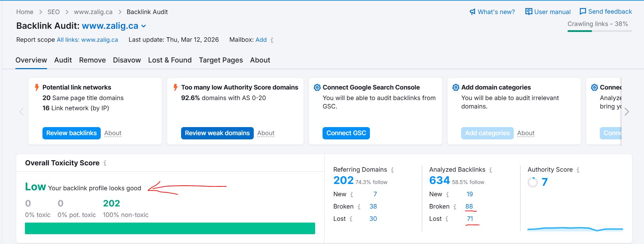Open the 88 broken backlinks link

[469, 206]
